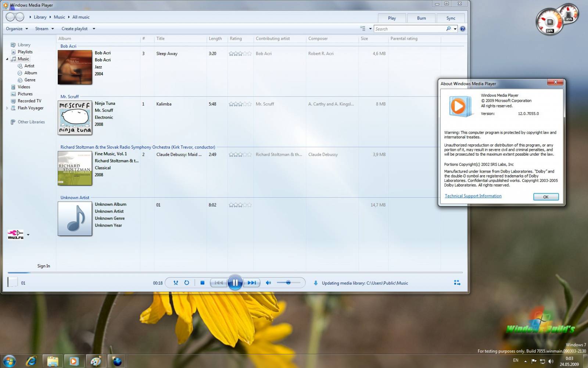The image size is (588, 368).
Task: Adjust the volume slider
Action: pos(288,283)
